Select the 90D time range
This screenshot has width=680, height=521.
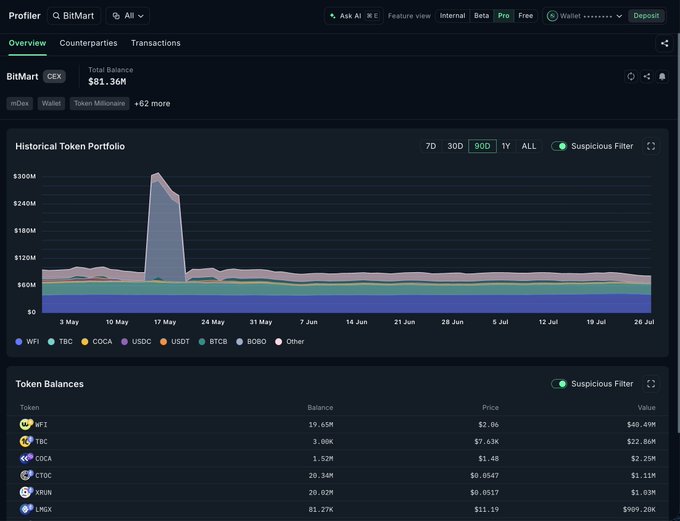482,146
